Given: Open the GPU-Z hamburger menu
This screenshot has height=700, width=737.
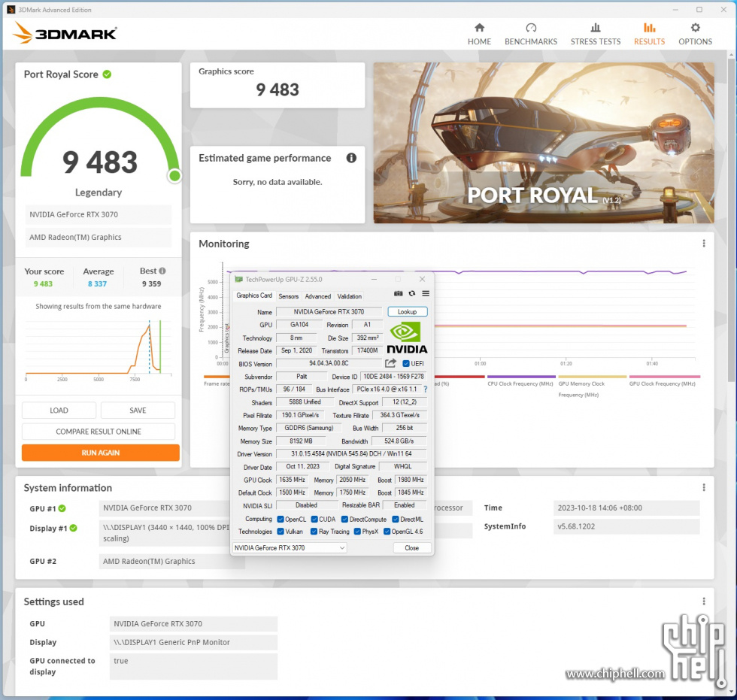Looking at the screenshot, I should pyautogui.click(x=426, y=293).
